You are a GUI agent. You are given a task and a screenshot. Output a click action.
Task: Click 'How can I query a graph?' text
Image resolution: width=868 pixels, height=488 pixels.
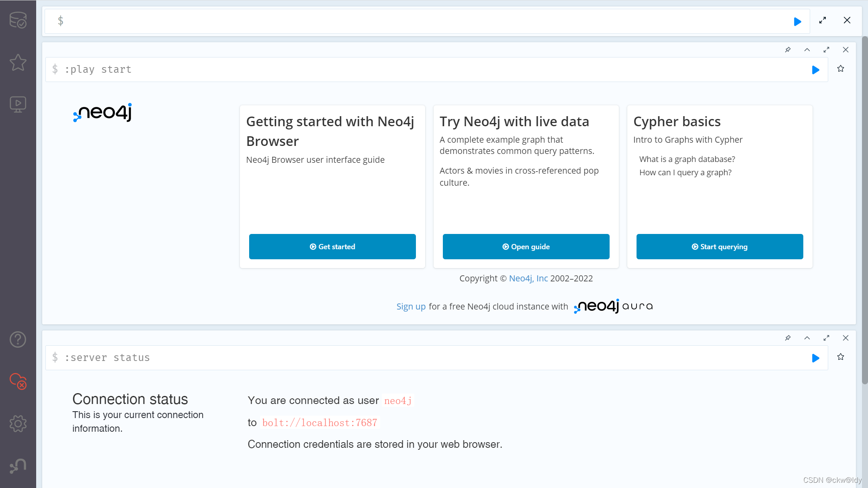[x=685, y=172]
